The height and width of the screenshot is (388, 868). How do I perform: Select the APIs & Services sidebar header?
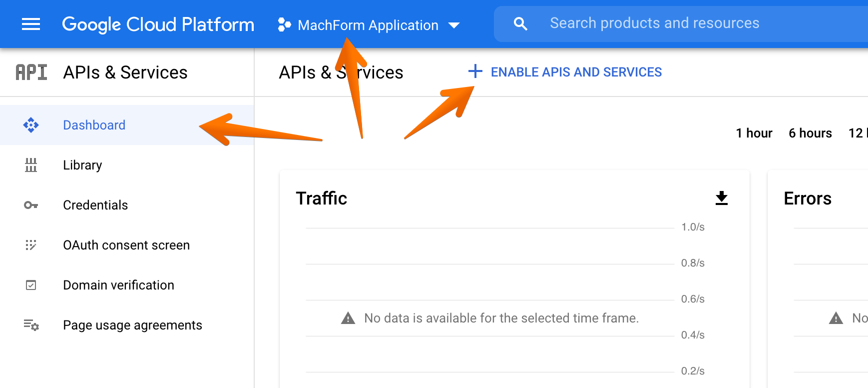coord(125,72)
